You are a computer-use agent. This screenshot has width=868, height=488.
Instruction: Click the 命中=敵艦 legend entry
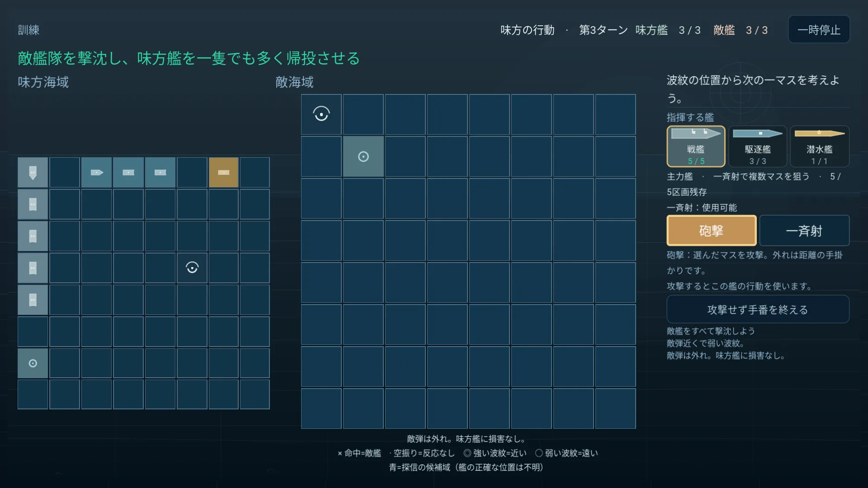(x=359, y=453)
